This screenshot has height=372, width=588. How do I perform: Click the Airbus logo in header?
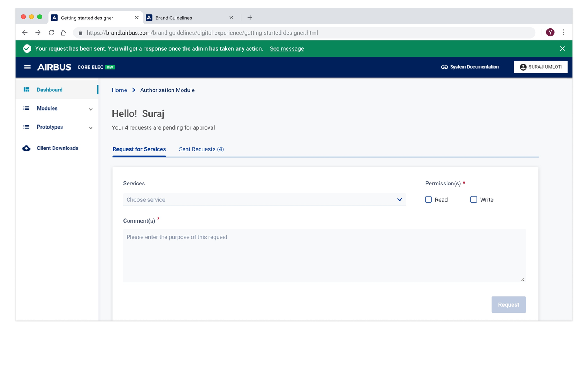pyautogui.click(x=54, y=67)
